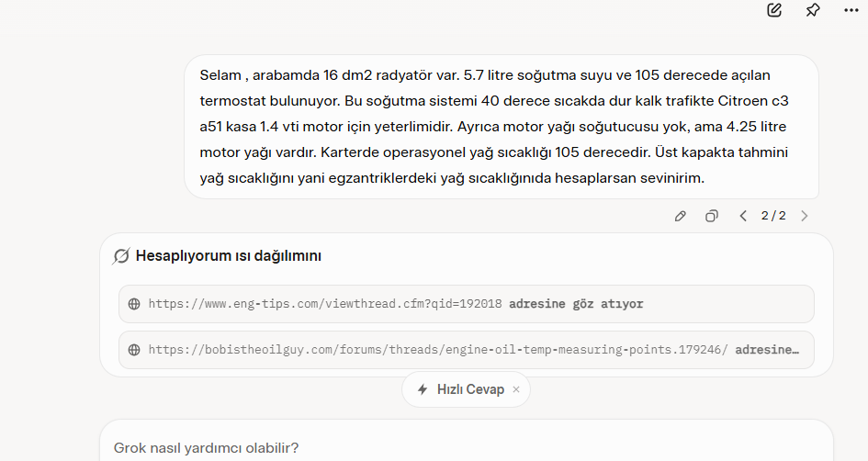Expand the "Hesaplıyorum ısı dağılımını" thinking header
Screen dimensions: 868x461
click(x=228, y=256)
